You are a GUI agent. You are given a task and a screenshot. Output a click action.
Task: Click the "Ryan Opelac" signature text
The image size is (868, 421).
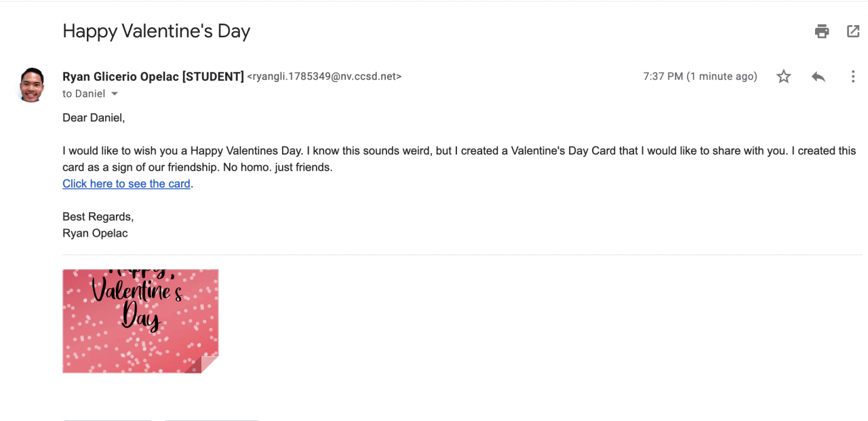pyautogui.click(x=95, y=233)
